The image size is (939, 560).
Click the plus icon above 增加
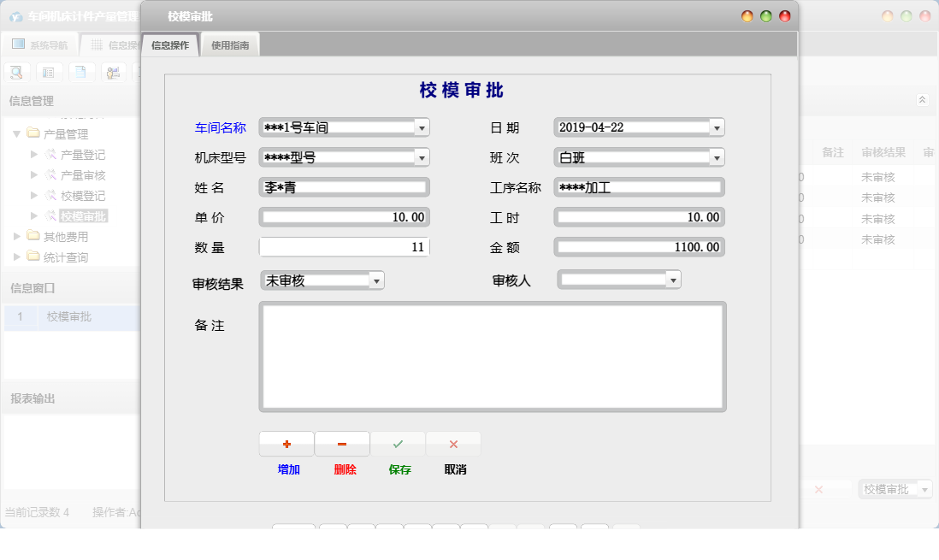point(286,444)
